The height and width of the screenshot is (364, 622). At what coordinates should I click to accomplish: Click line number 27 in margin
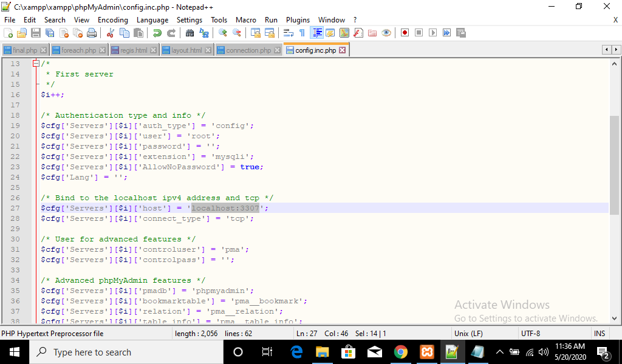[15, 208]
